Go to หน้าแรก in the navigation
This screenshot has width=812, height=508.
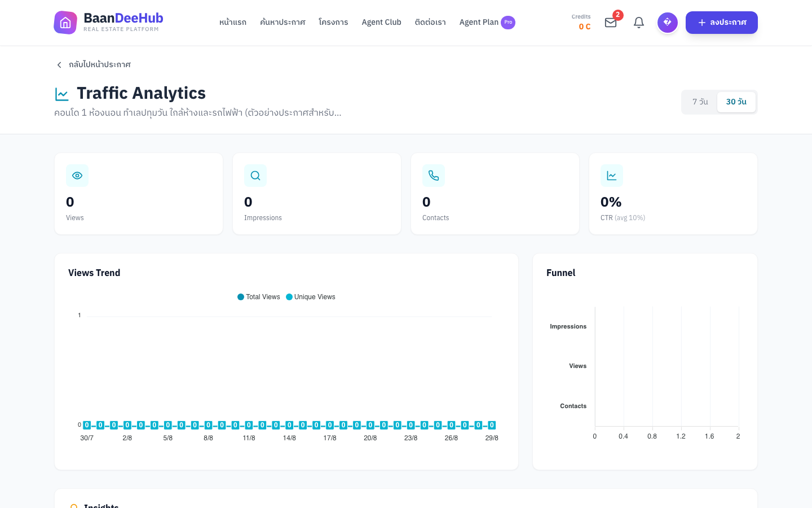tap(233, 23)
